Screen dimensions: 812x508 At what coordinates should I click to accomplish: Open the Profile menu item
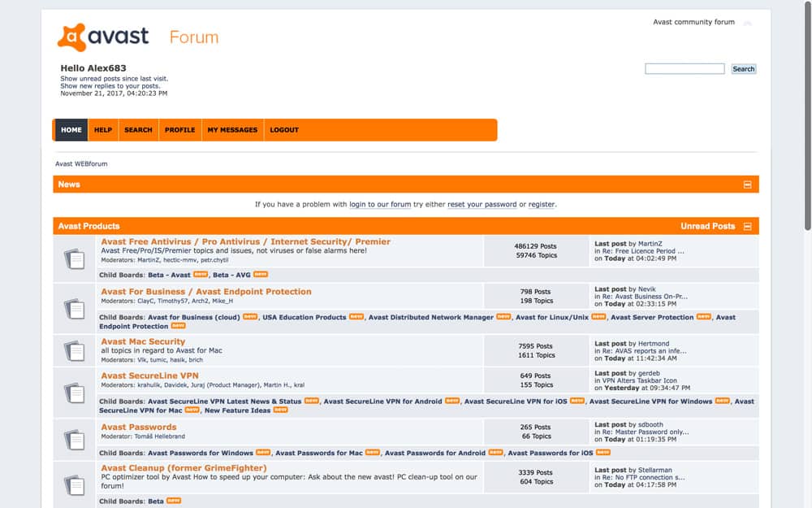179,130
